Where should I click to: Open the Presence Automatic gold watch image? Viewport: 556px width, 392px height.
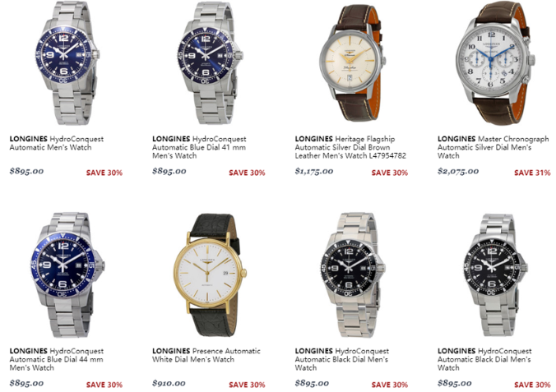pos(209,275)
